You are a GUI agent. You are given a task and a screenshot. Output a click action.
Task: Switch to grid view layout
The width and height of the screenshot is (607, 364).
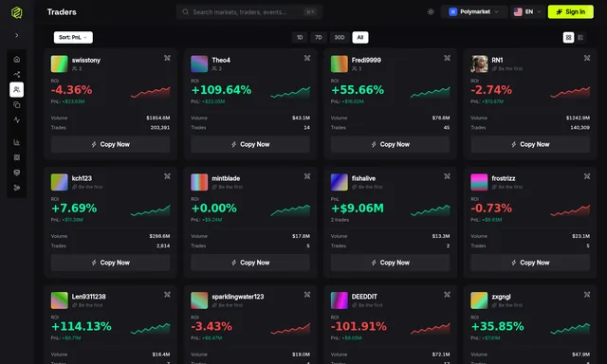point(568,38)
